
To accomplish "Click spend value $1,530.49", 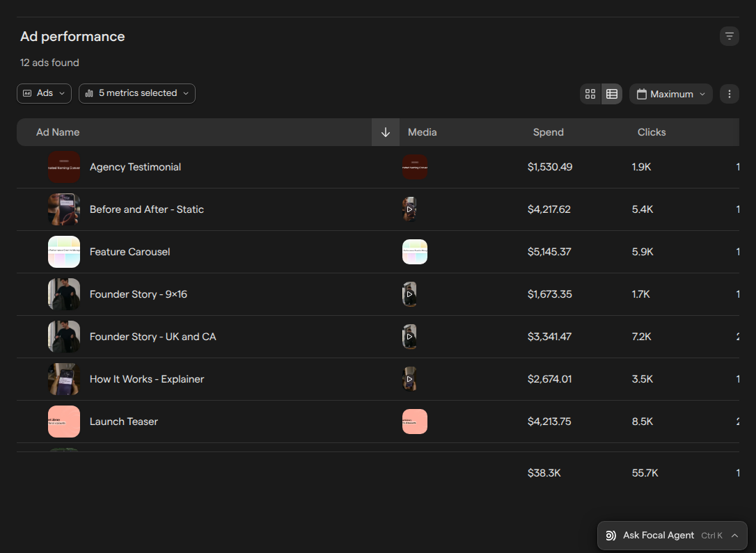I will [550, 167].
